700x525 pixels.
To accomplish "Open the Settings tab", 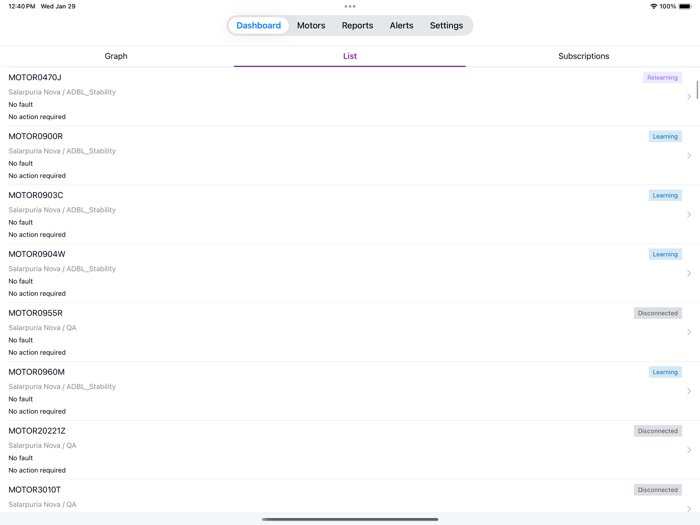I will (x=446, y=25).
